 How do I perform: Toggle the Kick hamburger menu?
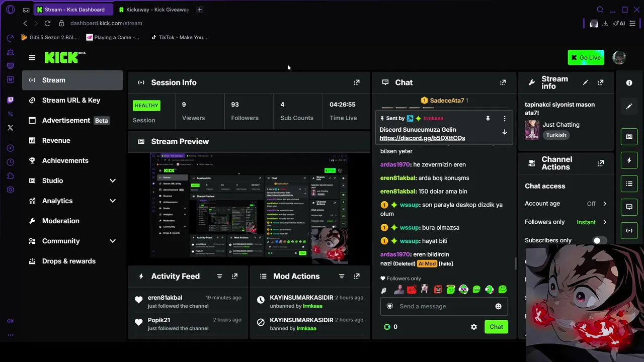pyautogui.click(x=32, y=58)
